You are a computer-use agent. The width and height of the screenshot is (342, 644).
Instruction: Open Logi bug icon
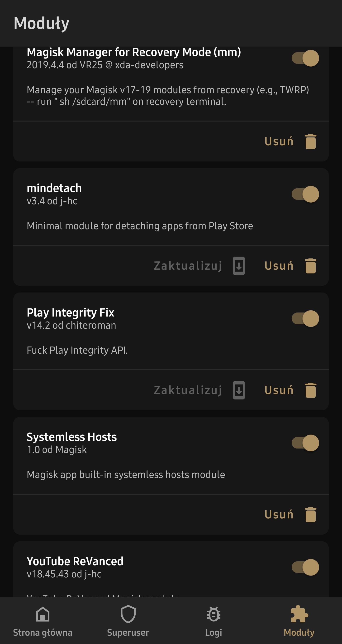(x=214, y=615)
